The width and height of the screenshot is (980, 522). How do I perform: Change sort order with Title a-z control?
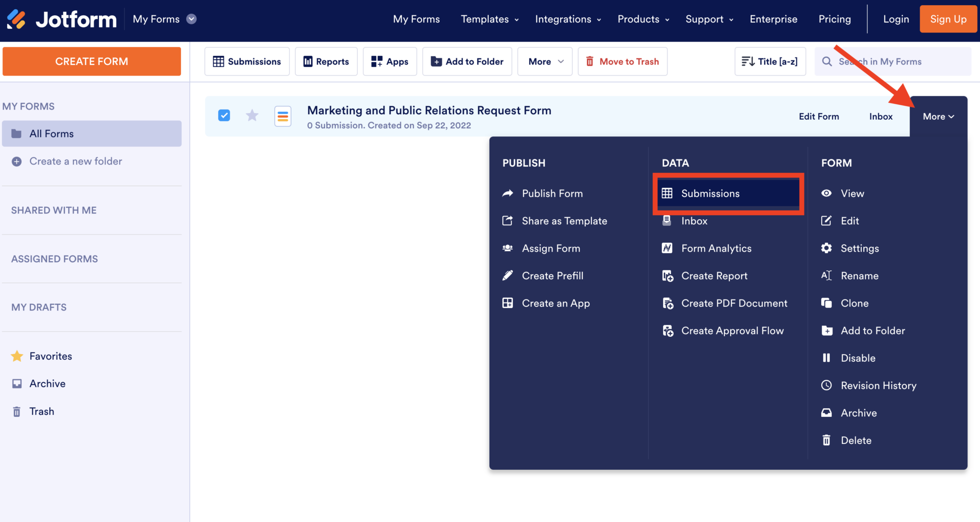[769, 61]
